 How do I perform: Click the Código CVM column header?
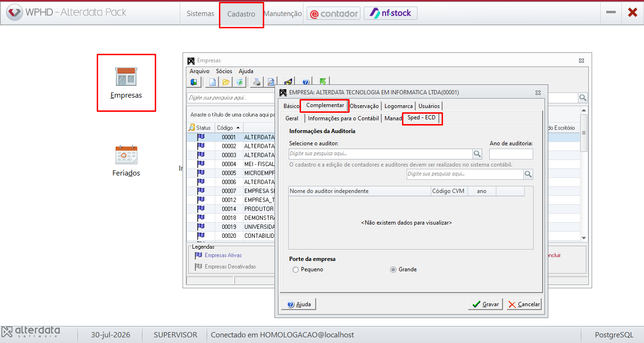[449, 191]
